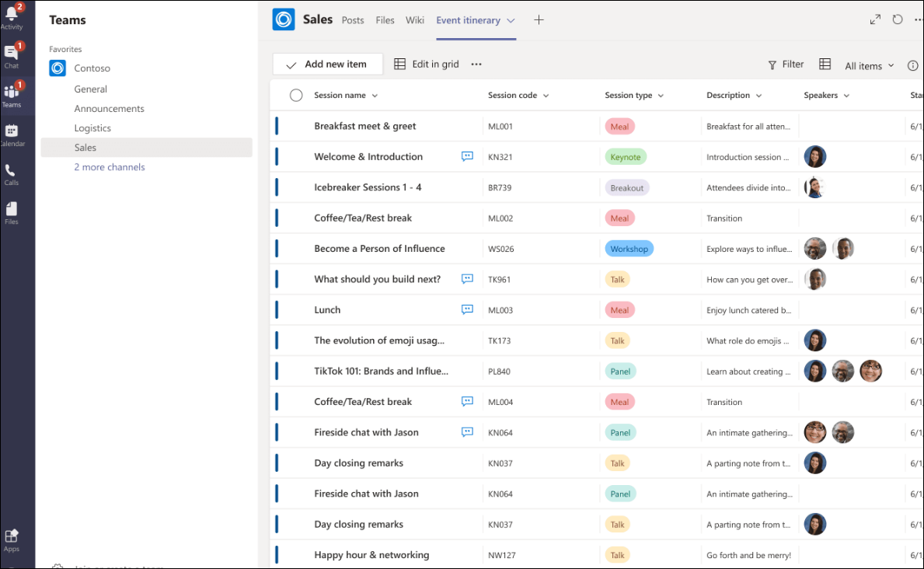The height and width of the screenshot is (569, 924).
Task: Open TikTok 101: Brands and Influe... item
Action: click(382, 372)
